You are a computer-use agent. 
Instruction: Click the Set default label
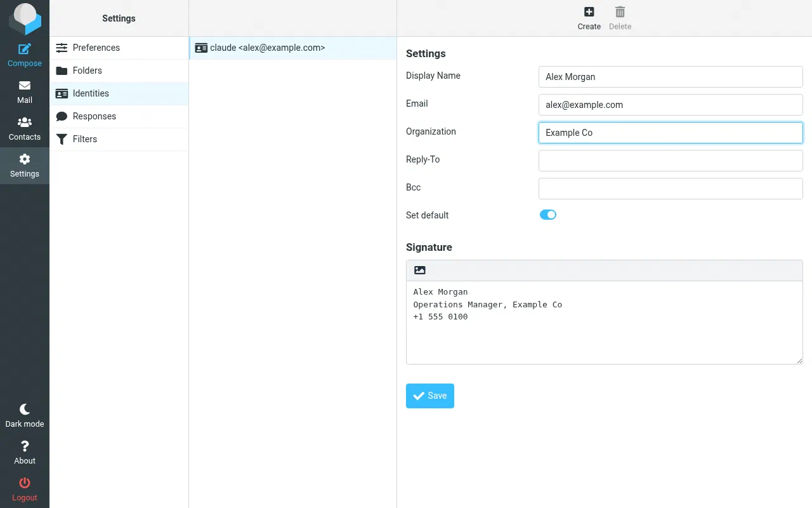[x=427, y=215]
